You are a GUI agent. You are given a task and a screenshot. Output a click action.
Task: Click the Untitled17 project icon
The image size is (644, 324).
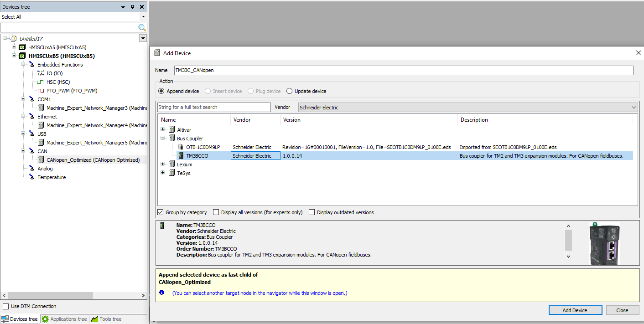click(13, 39)
